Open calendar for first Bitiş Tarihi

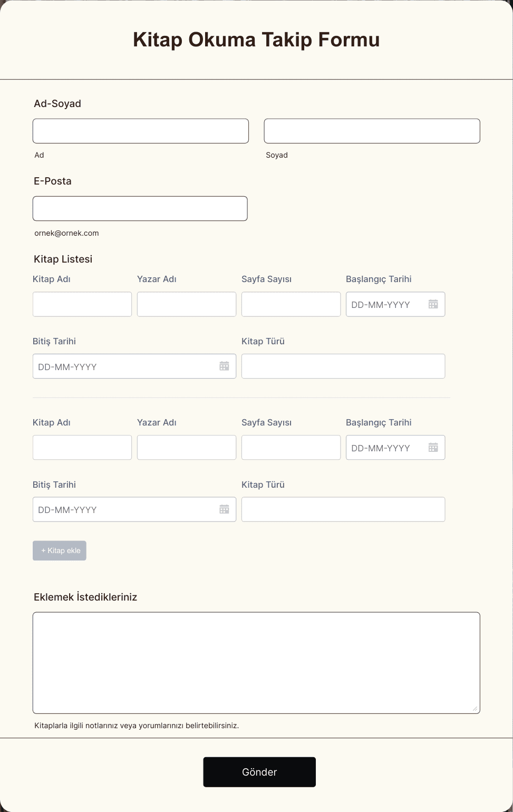point(224,366)
